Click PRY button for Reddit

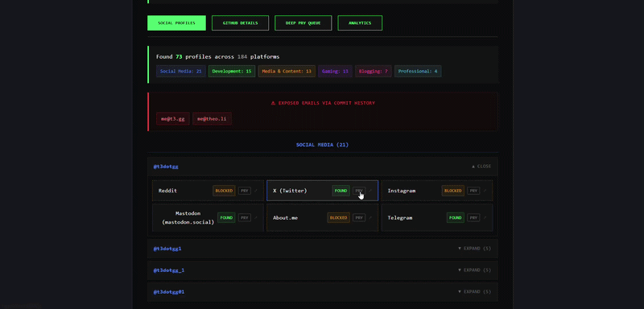point(245,191)
